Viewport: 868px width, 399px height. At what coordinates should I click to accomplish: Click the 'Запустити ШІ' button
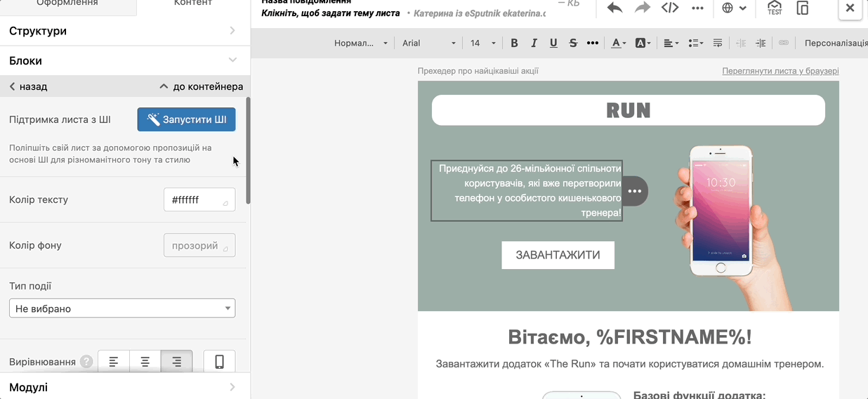coord(186,119)
